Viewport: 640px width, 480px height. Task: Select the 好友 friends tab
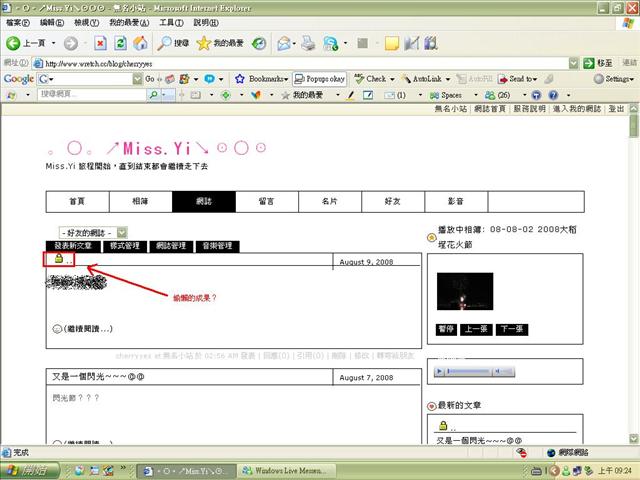tap(393, 201)
